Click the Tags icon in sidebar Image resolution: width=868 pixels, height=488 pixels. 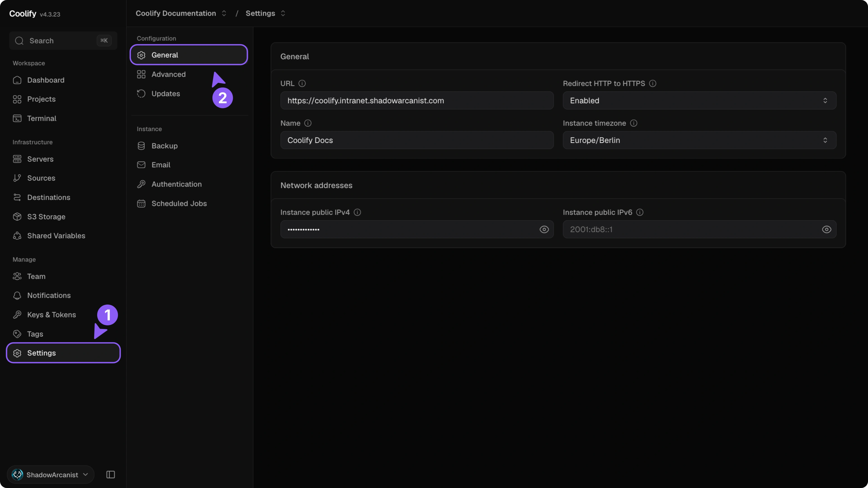coord(17,334)
